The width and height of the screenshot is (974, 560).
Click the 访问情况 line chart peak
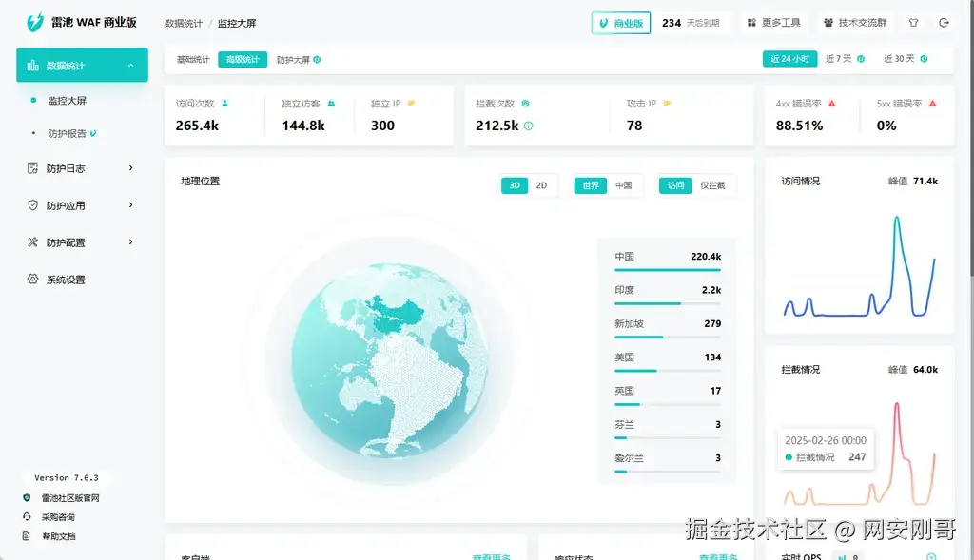pos(896,219)
